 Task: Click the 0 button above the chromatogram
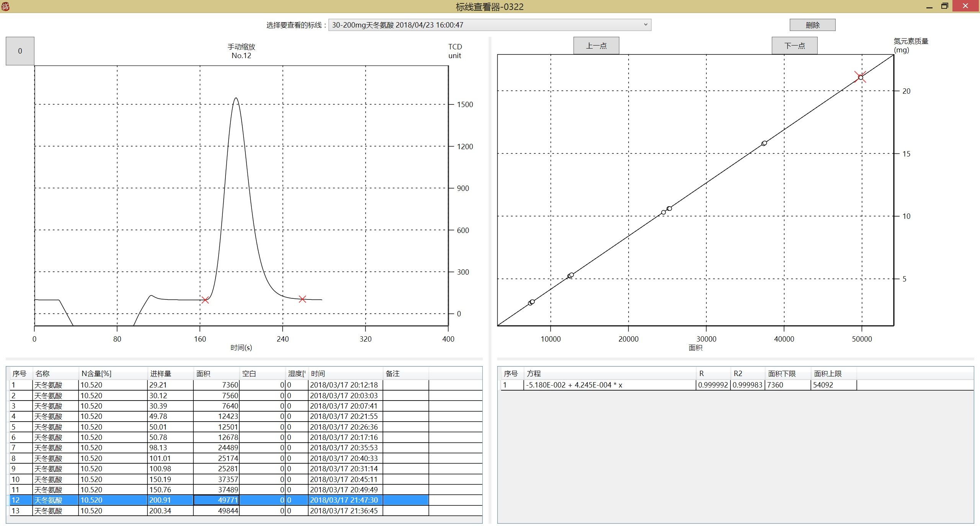(20, 51)
